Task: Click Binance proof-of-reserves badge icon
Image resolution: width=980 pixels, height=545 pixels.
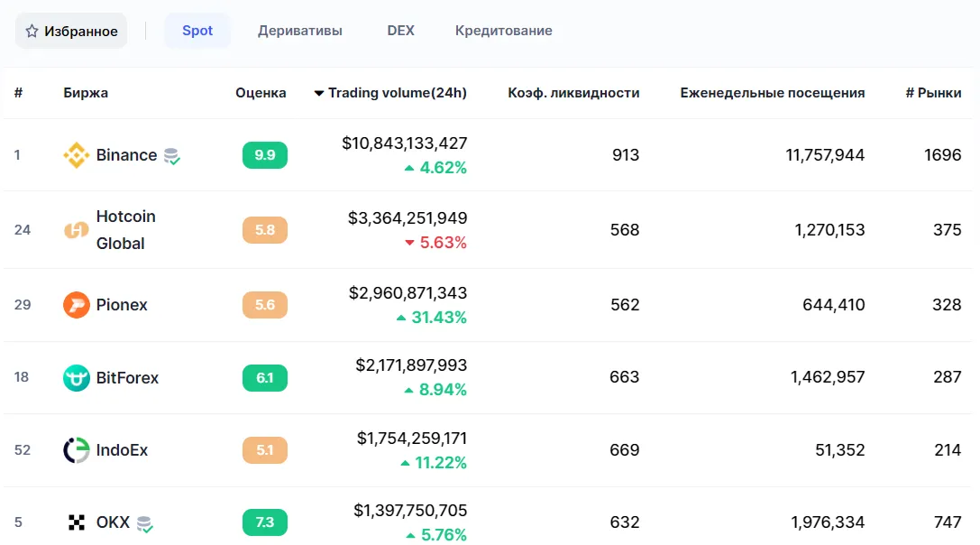Action: [172, 156]
